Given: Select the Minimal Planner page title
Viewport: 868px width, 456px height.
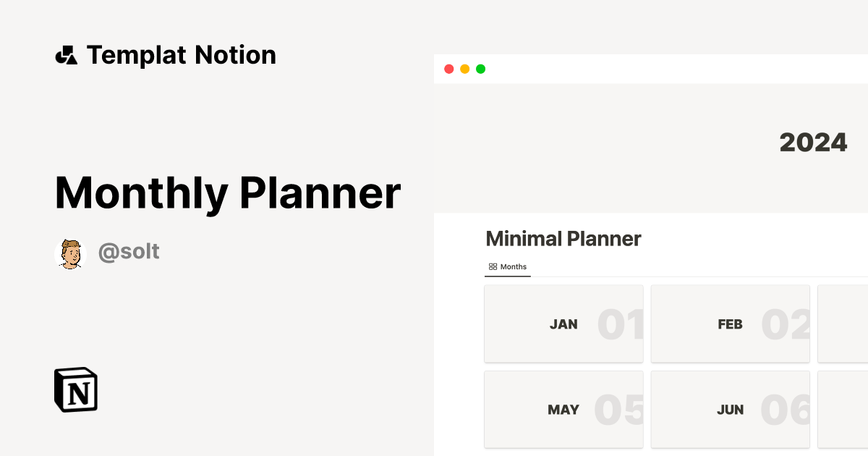Looking at the screenshot, I should [563, 239].
